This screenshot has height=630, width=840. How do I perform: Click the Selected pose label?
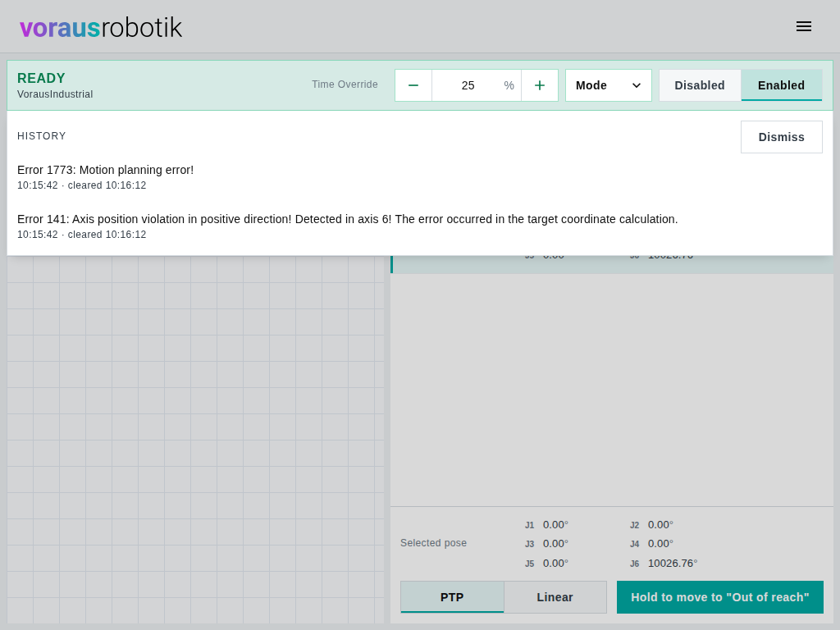(x=433, y=543)
